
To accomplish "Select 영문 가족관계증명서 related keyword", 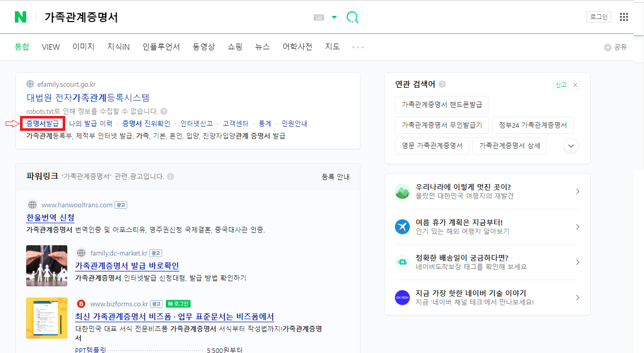I will pyautogui.click(x=432, y=146).
